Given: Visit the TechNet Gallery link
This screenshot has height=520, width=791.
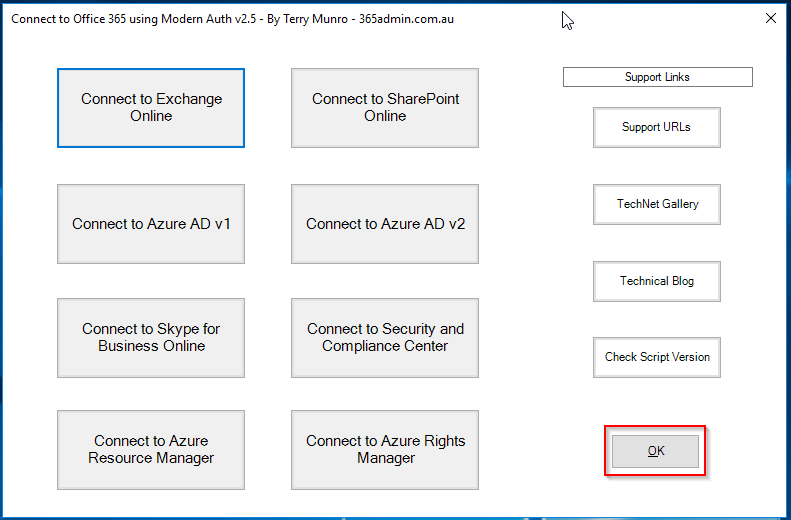Looking at the screenshot, I should click(x=656, y=204).
